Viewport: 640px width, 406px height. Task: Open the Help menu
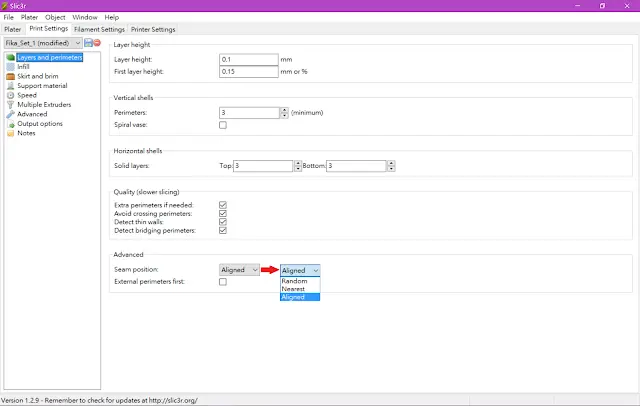[111, 17]
